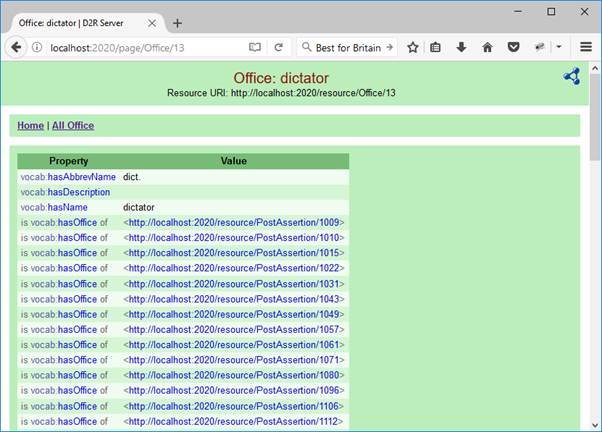Open site information icon in address bar

tap(38, 47)
